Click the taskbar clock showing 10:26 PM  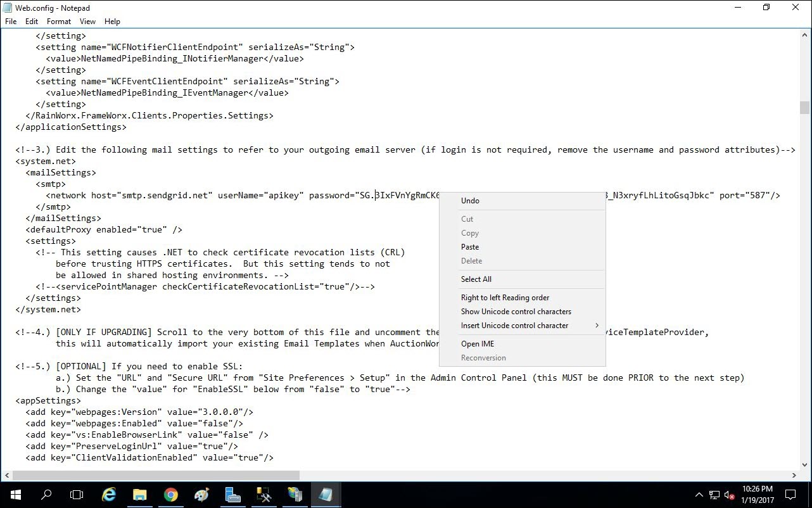pos(757,495)
